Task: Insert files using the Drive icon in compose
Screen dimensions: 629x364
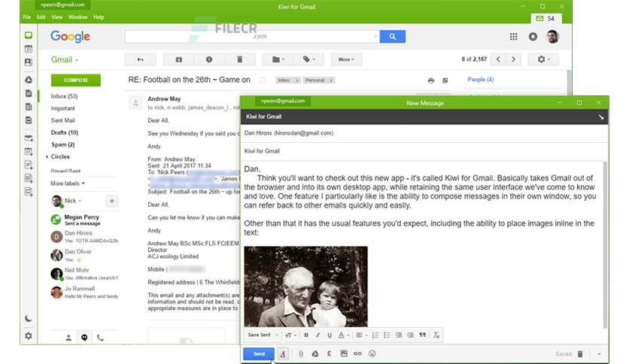Action: pos(315,353)
